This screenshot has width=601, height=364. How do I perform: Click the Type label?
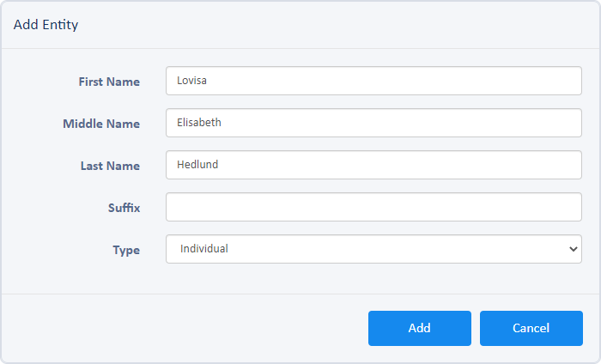[x=126, y=250]
